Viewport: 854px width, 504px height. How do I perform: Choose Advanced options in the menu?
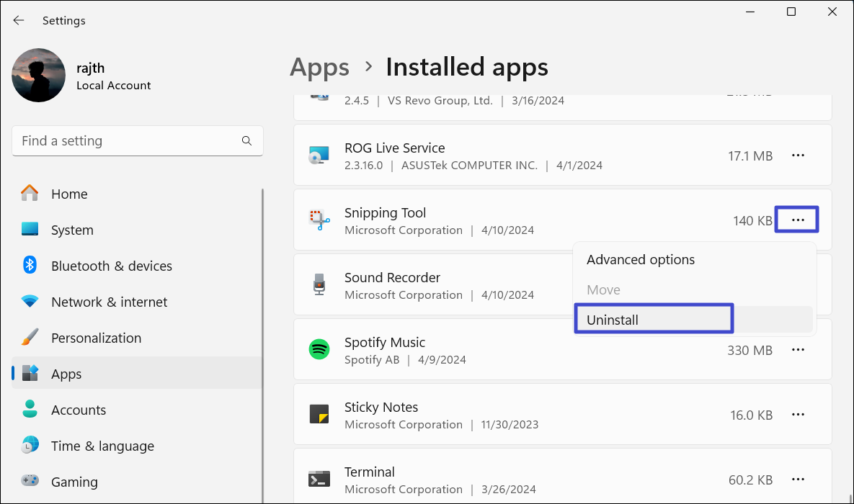pos(641,260)
